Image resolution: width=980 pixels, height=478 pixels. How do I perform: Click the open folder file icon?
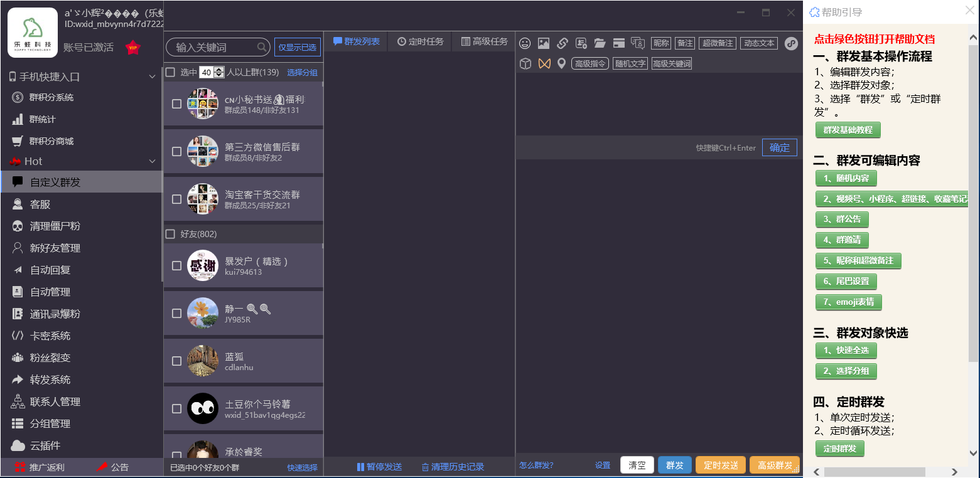point(600,43)
